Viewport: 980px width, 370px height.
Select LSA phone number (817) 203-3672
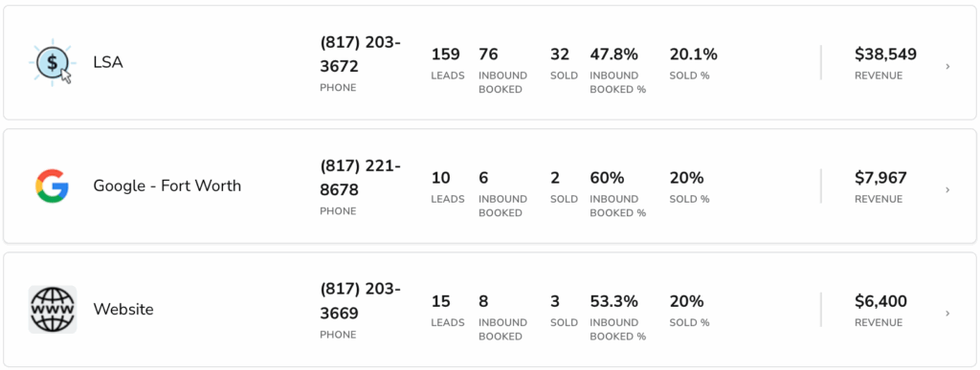[361, 54]
